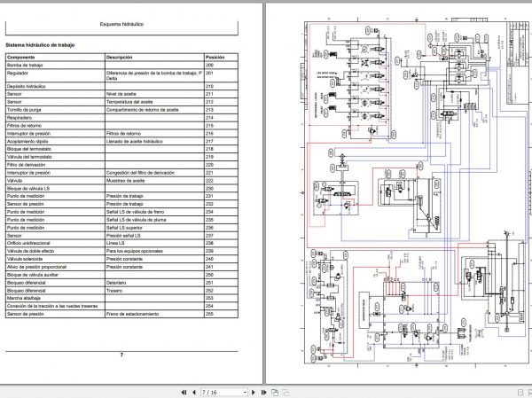This screenshot has height=398, width=532.
Task: Click the page number 7 footer
Action: tap(121, 355)
